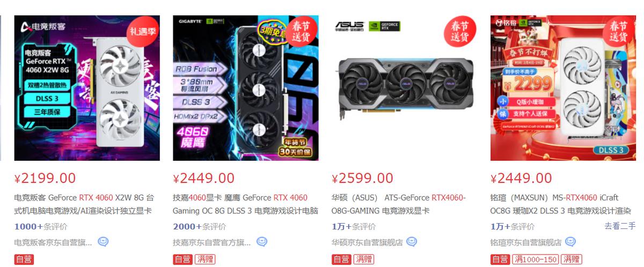
Task: Click 自营 badge under 华硕 product
Action: 341,259
